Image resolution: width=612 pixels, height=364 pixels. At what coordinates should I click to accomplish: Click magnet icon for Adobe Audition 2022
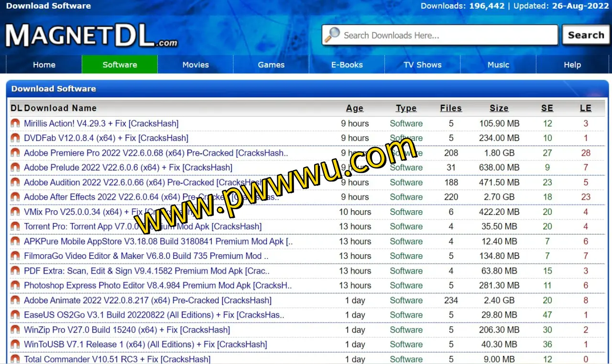pos(15,182)
